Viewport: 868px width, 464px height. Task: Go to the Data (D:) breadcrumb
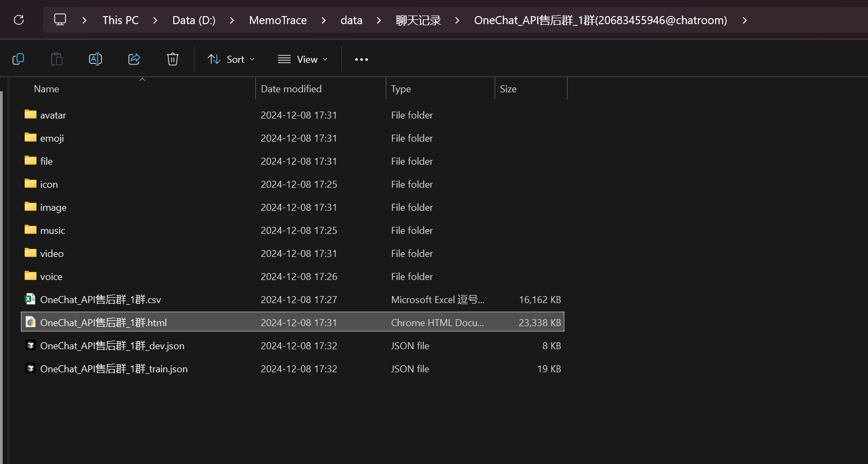coord(194,20)
